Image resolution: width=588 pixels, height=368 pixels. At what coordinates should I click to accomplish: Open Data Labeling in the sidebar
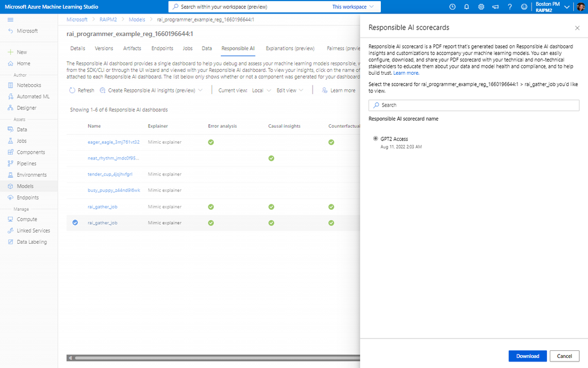point(28,241)
